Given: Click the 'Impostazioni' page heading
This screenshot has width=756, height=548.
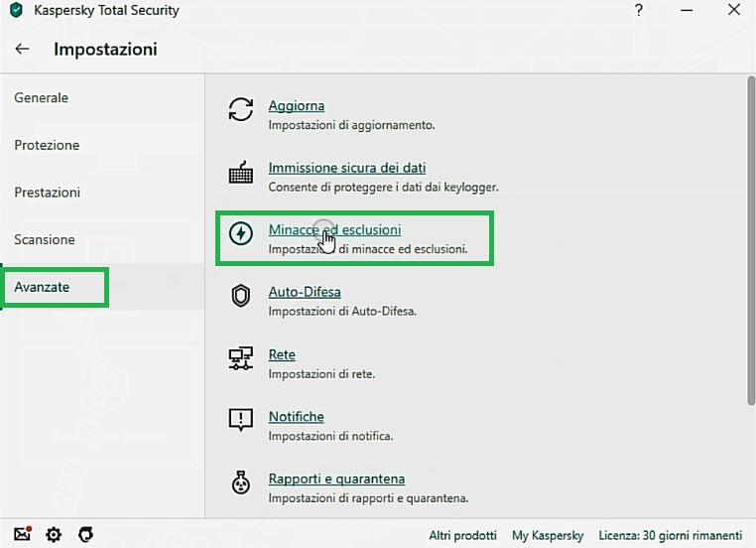Looking at the screenshot, I should point(105,50).
